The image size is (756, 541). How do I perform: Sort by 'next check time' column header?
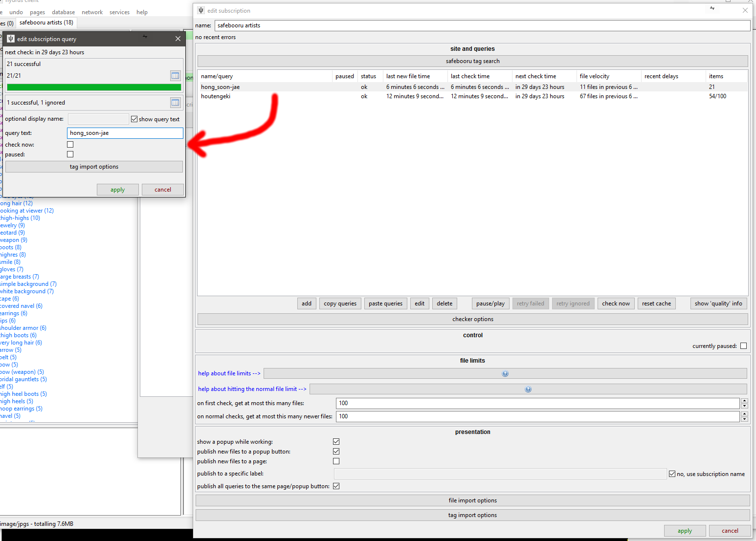[x=544, y=76]
